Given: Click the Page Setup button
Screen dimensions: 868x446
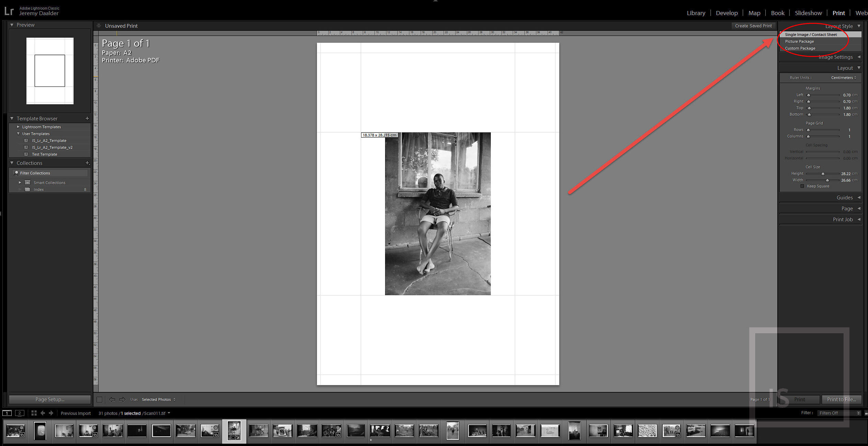Looking at the screenshot, I should pos(50,399).
